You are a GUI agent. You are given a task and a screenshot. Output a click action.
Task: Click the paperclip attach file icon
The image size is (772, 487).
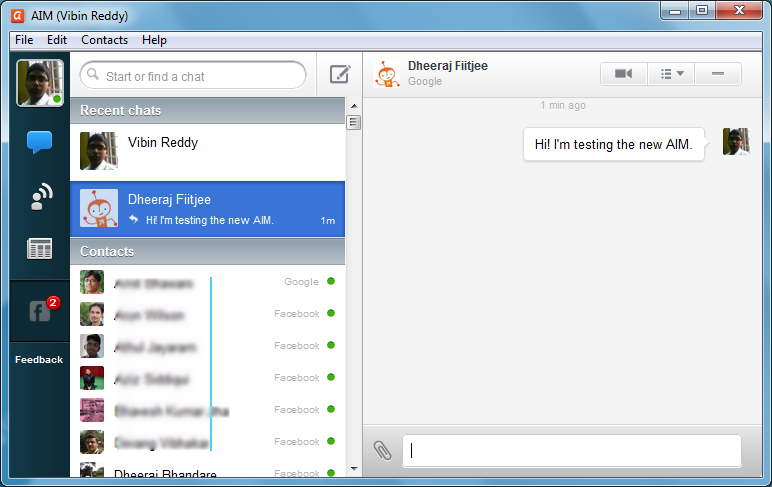(x=383, y=450)
